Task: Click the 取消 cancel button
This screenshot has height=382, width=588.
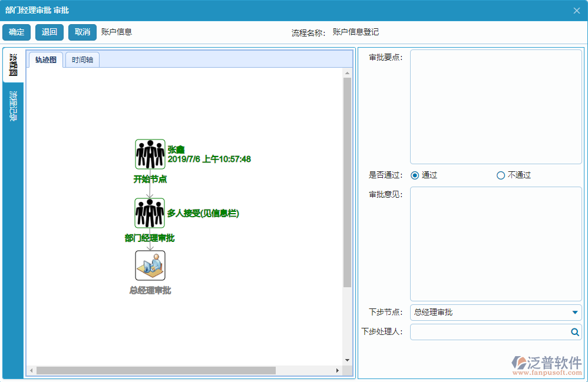Action: click(x=82, y=32)
